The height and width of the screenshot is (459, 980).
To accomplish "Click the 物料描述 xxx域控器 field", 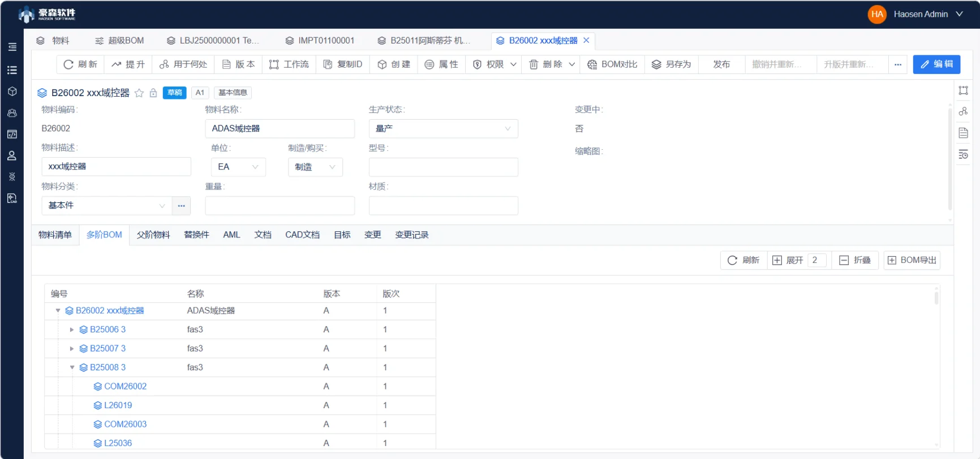I will 116,167.
